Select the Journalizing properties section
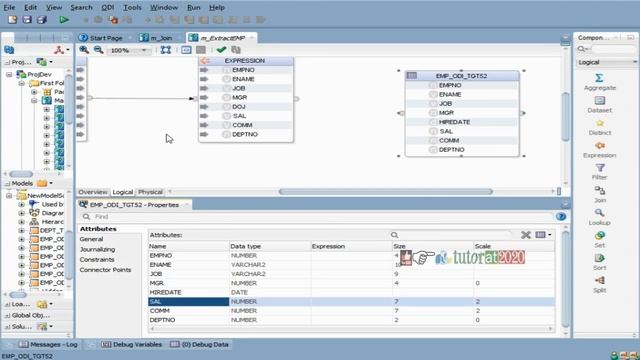640x360 pixels. (97, 249)
